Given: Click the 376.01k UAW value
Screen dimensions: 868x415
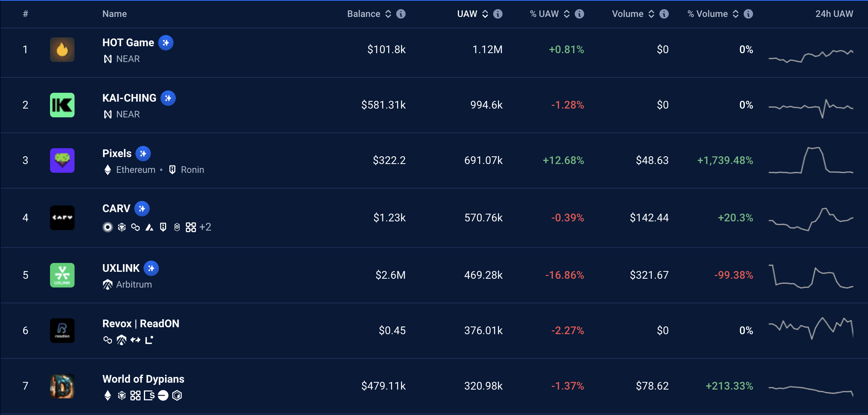Looking at the screenshot, I should click(x=483, y=331).
